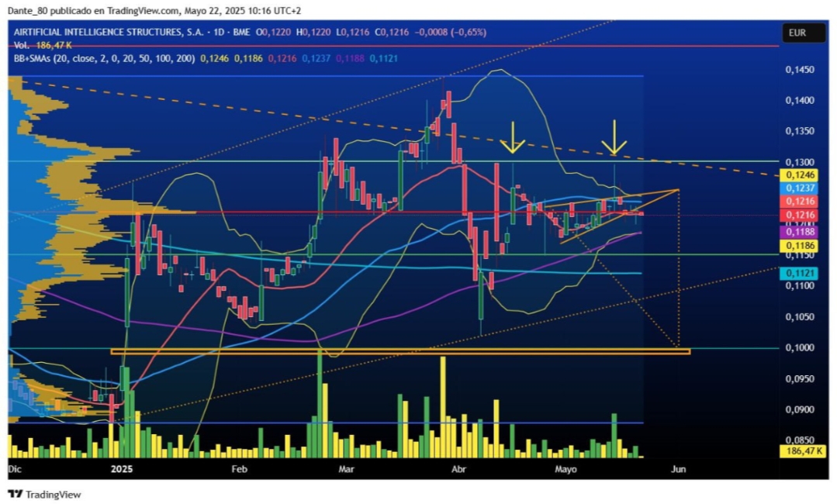The width and height of the screenshot is (837, 504).
Task: Click the TradingView logo at bottom left
Action: 44,495
